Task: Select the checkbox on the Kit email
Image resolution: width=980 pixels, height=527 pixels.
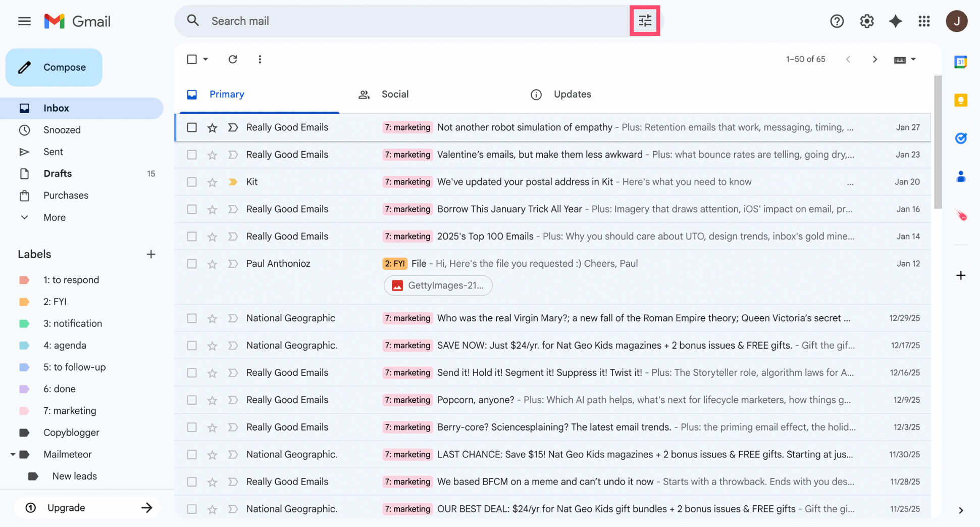Action: click(191, 181)
